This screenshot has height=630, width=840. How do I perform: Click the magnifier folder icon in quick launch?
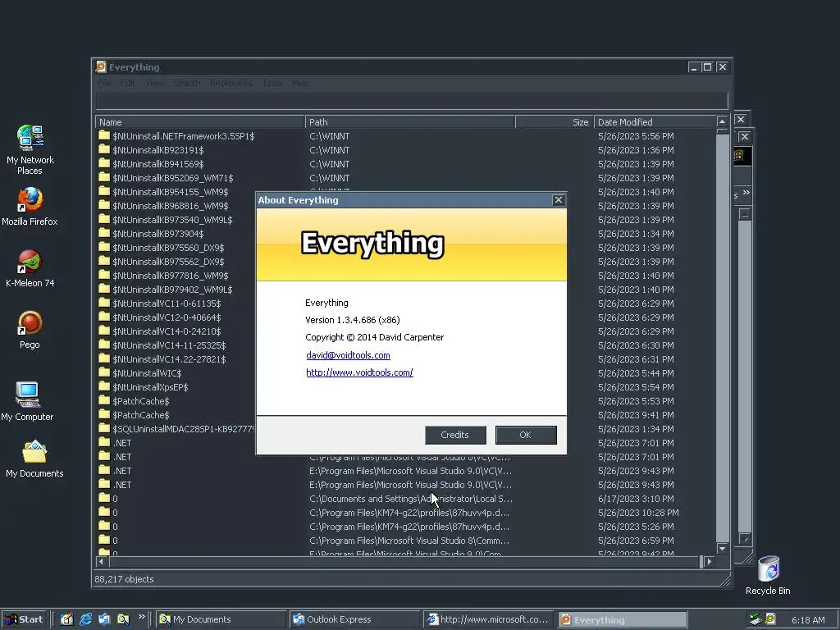pos(123,619)
